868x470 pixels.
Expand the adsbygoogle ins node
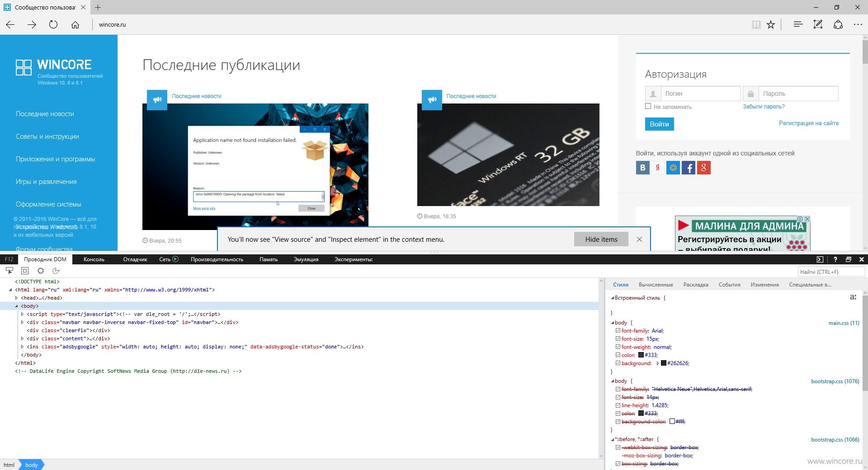click(x=22, y=347)
